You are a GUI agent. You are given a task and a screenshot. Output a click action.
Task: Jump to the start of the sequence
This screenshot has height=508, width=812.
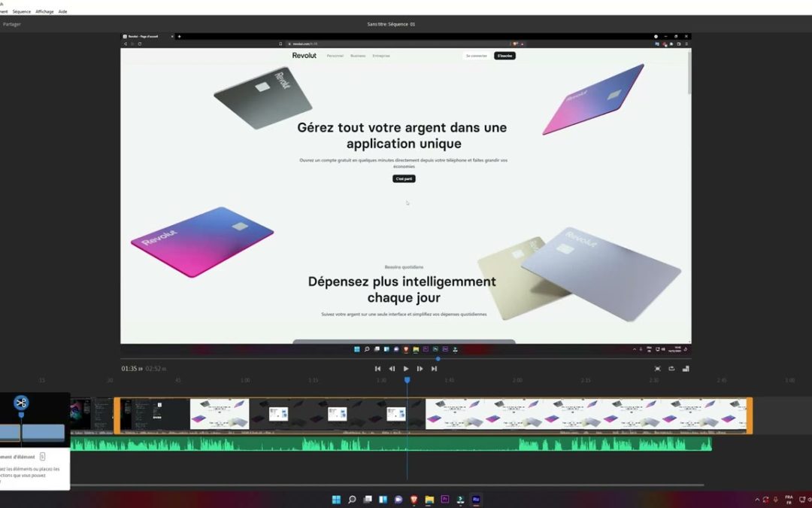point(377,369)
